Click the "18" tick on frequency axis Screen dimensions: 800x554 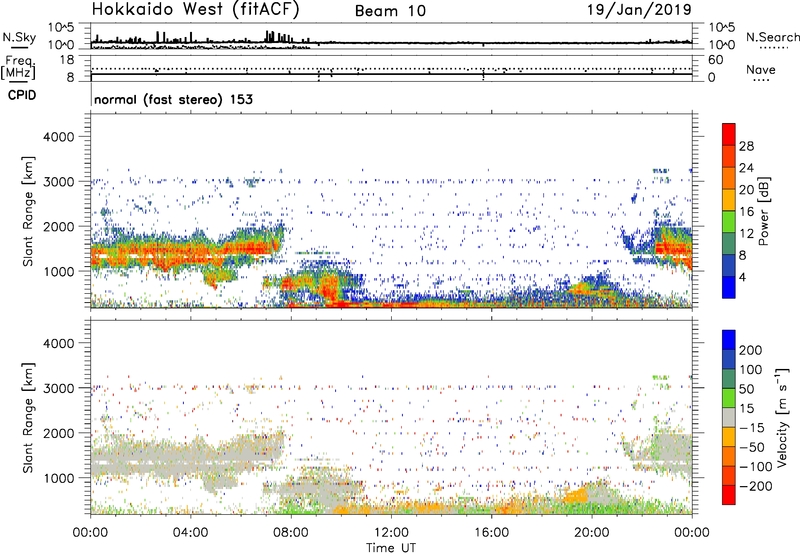(x=67, y=60)
